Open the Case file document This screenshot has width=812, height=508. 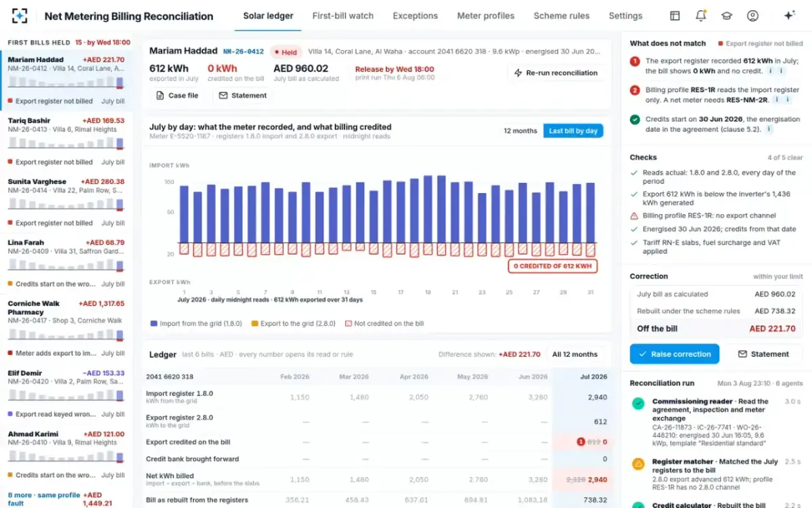(x=177, y=96)
